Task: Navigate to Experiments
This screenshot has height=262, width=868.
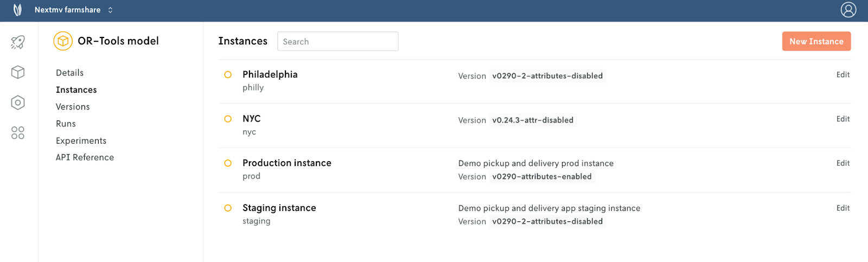Action: (81, 140)
